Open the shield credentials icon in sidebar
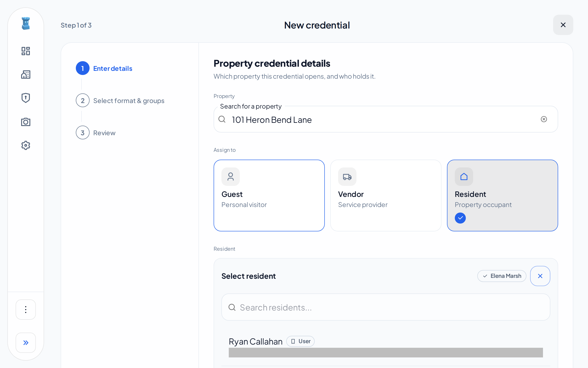588x368 pixels. [26, 98]
